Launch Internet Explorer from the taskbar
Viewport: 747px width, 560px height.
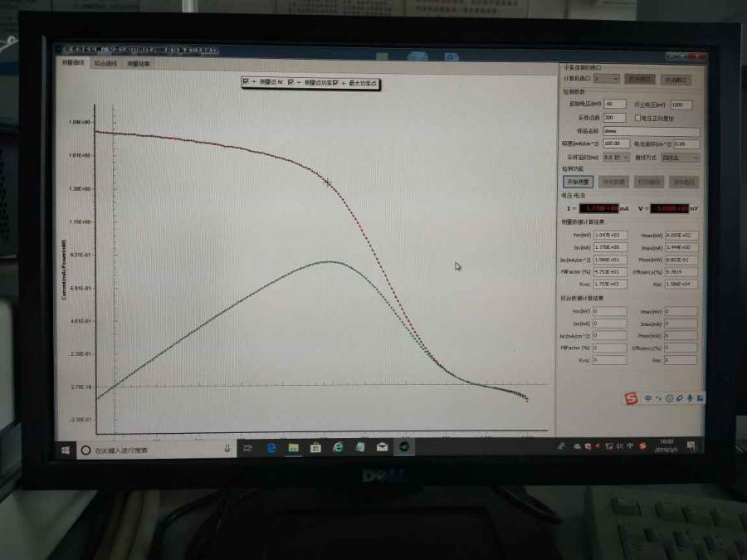point(338,446)
